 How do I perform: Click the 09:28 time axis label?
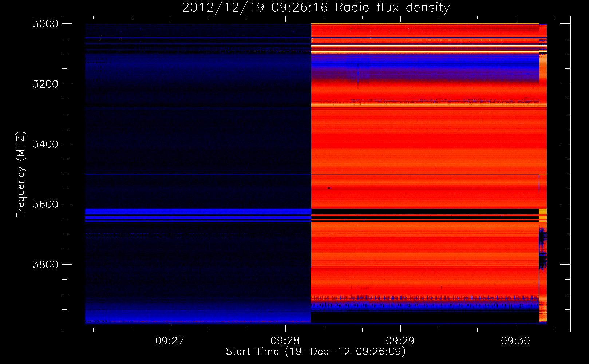(285, 341)
